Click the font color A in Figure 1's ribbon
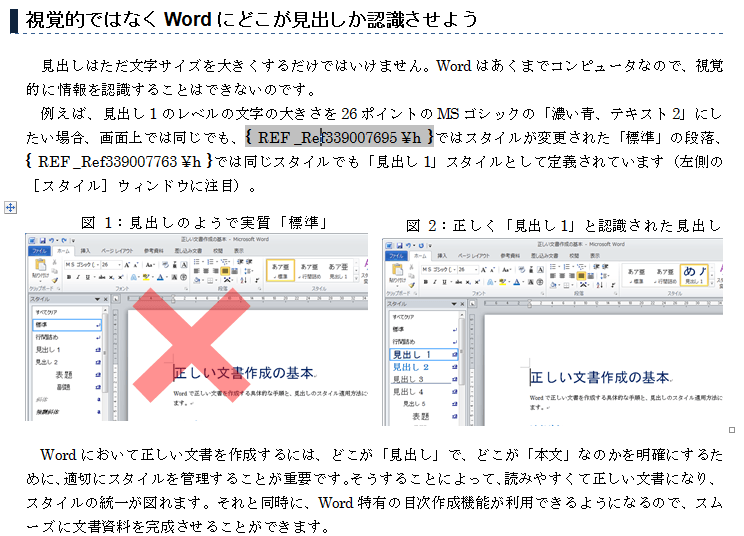 point(160,277)
